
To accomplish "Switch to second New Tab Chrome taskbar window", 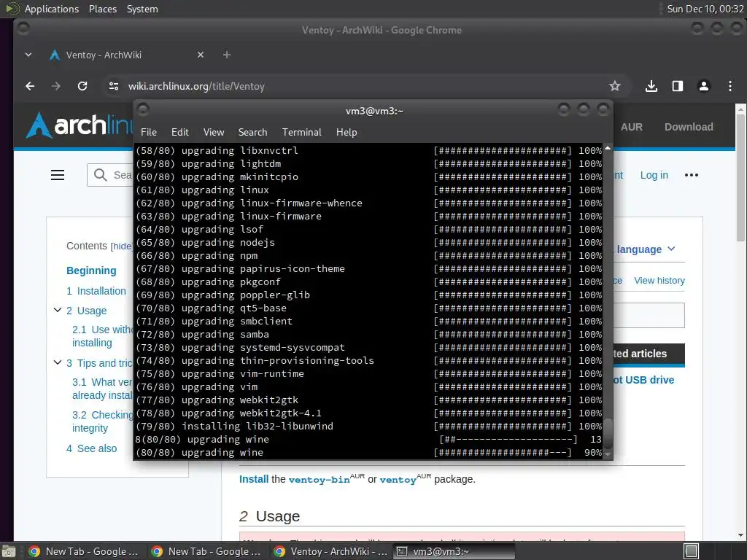I will point(206,551).
